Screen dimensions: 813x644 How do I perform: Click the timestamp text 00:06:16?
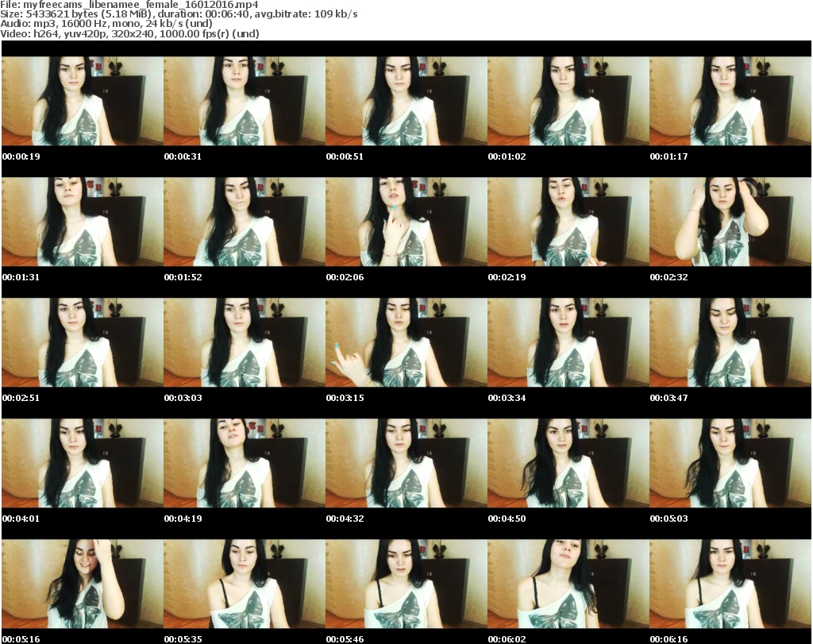(x=669, y=639)
